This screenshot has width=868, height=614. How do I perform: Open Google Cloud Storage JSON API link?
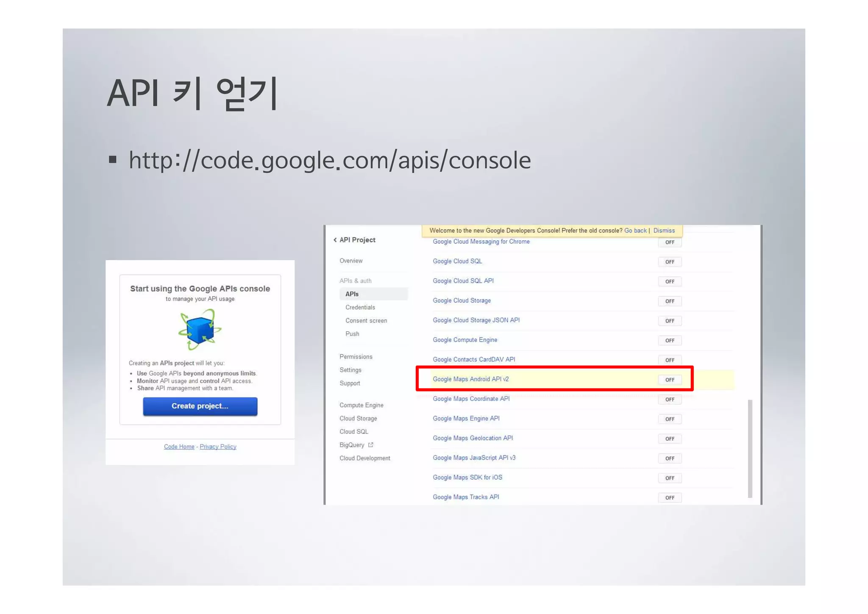click(476, 320)
